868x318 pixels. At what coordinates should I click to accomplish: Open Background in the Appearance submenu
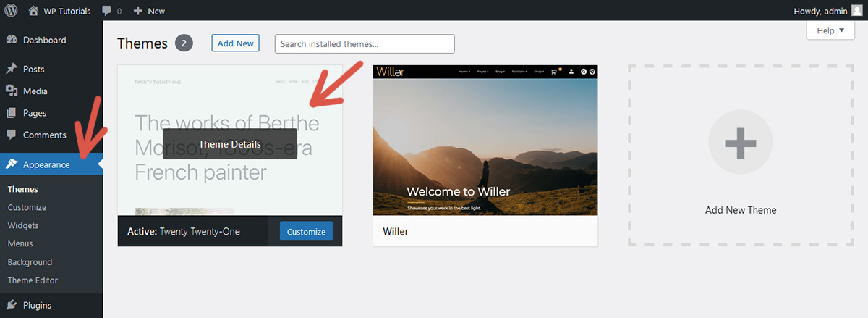[x=30, y=262]
